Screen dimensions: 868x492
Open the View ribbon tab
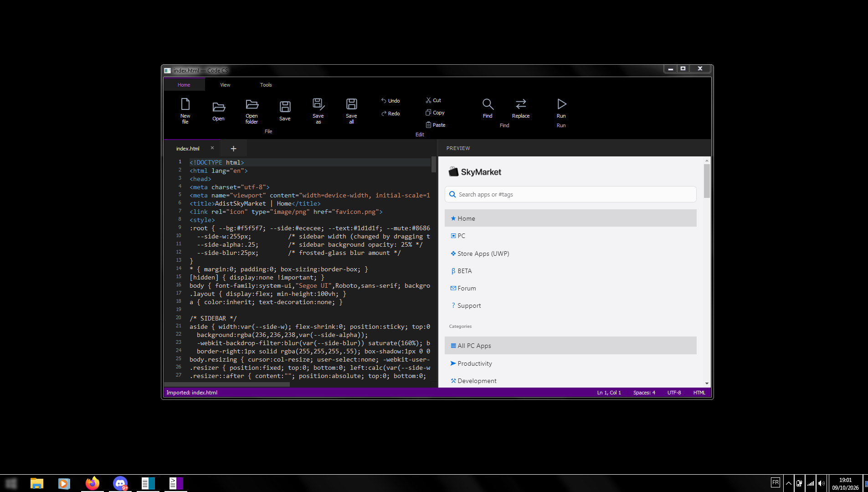click(225, 85)
